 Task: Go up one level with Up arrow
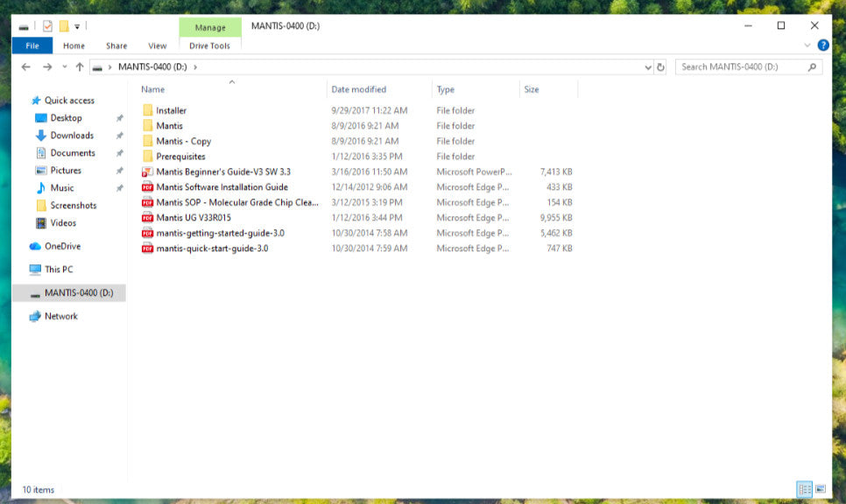(80, 66)
